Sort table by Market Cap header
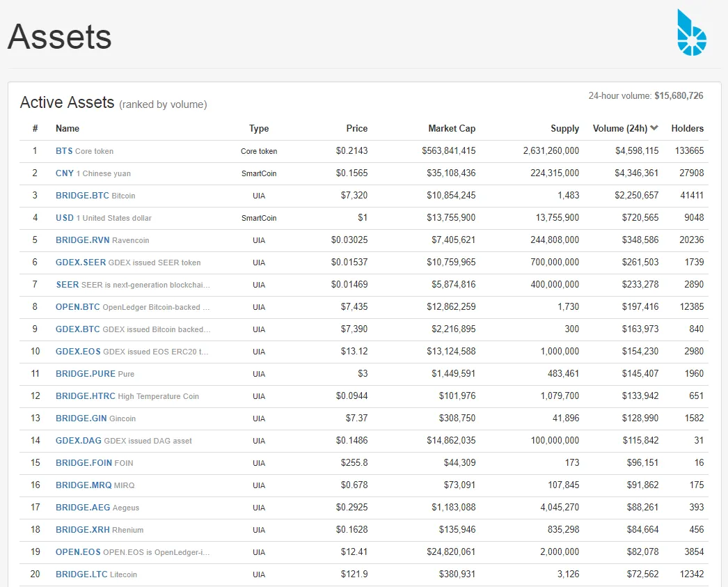The width and height of the screenshot is (728, 587). pyautogui.click(x=452, y=129)
